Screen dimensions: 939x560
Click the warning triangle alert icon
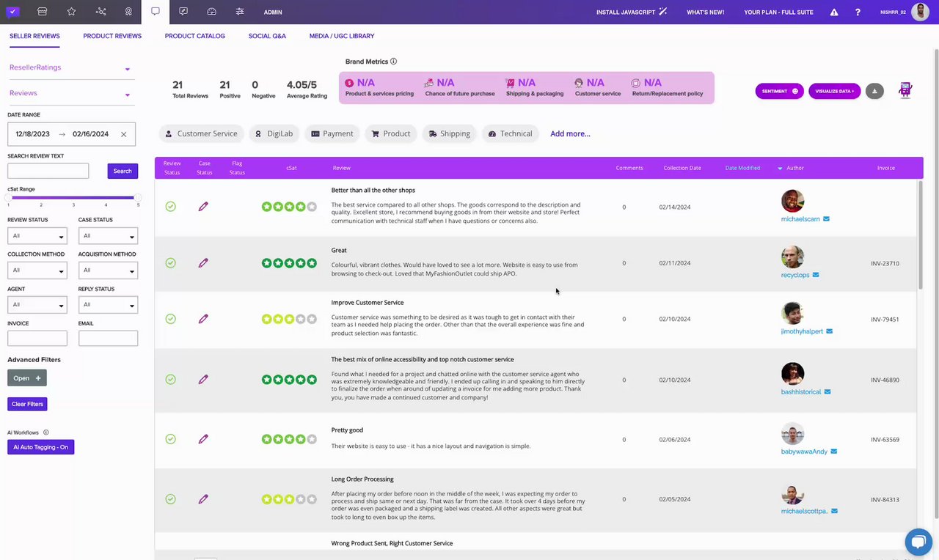coord(834,12)
